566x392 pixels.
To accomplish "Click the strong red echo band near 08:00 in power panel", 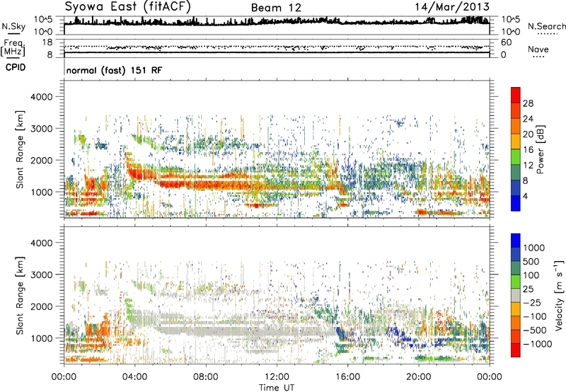I will [207, 185].
